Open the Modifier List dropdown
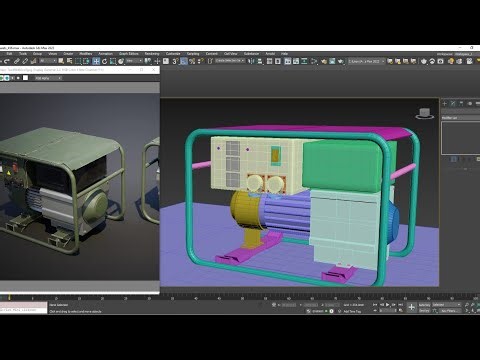This screenshot has width=480, height=360. pyautogui.click(x=460, y=118)
